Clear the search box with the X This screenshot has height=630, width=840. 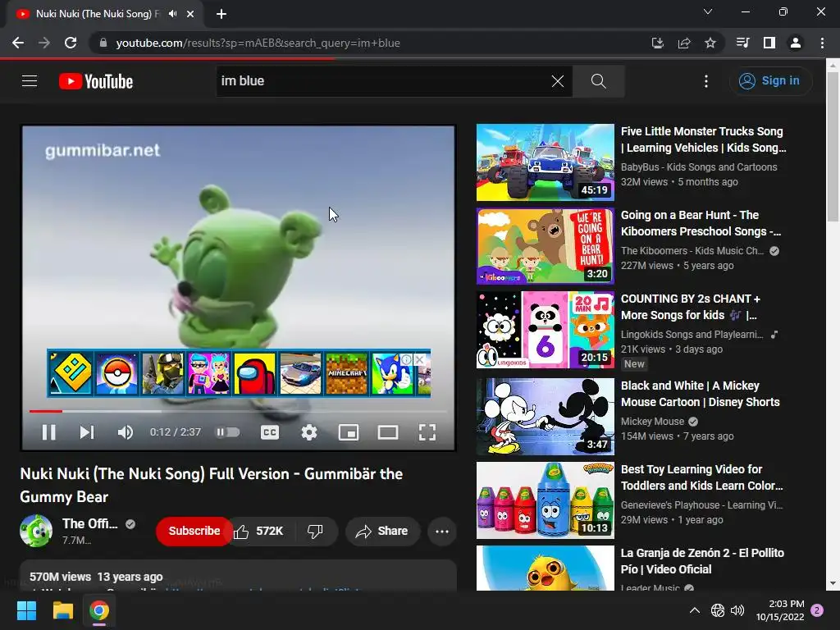[x=558, y=81]
